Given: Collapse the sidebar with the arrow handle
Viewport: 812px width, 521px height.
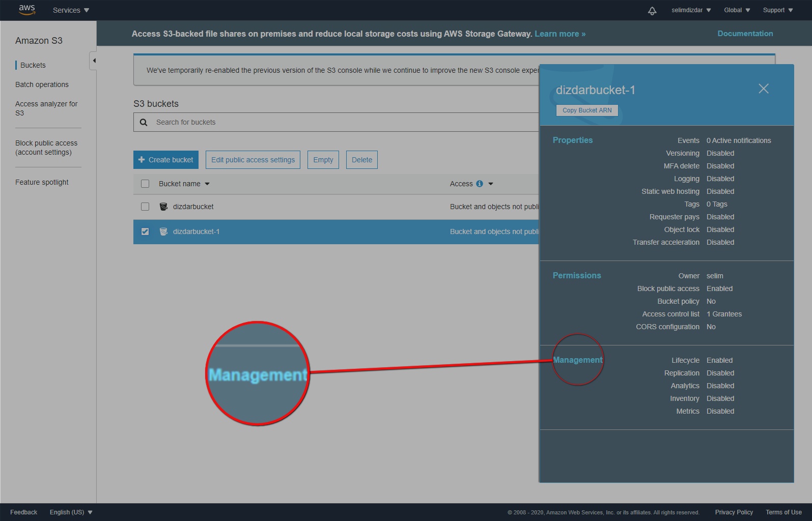Looking at the screenshot, I should [93, 61].
